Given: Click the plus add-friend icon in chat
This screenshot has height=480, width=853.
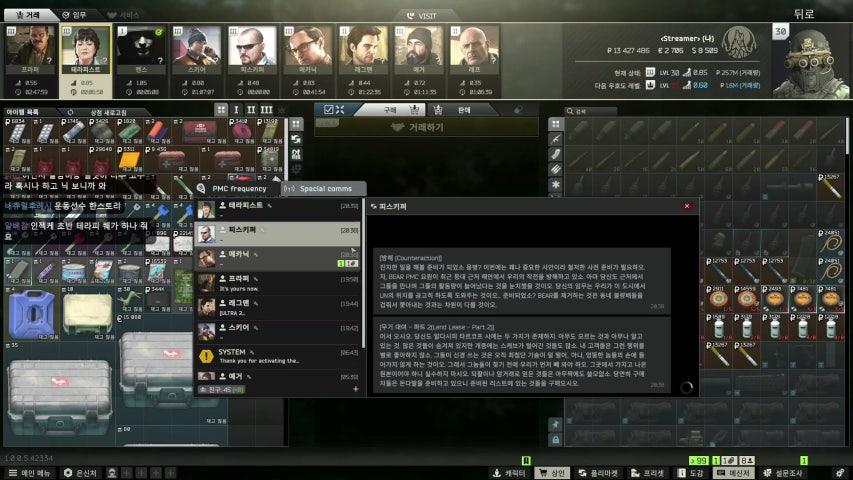Looking at the screenshot, I should 356,389.
